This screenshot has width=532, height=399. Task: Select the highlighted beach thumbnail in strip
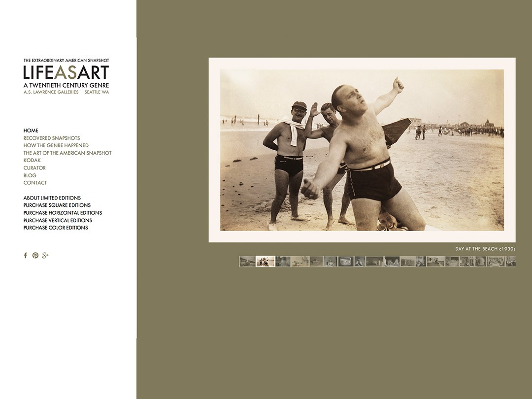click(266, 261)
